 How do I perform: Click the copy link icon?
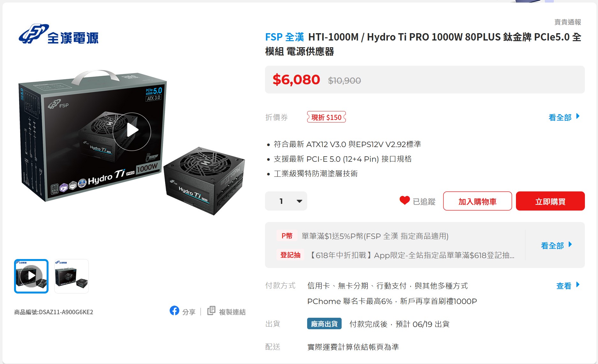coord(211,311)
